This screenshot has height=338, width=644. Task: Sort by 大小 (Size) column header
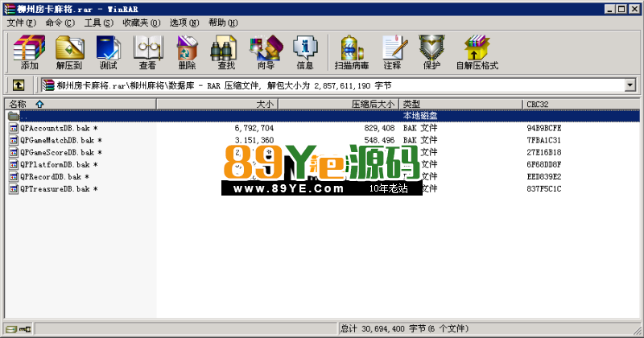pos(217,104)
